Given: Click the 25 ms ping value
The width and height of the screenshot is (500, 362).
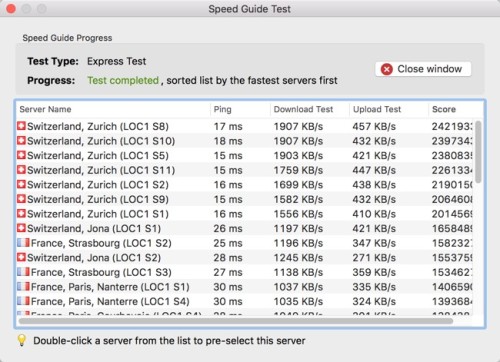Looking at the screenshot, I should [228, 243].
